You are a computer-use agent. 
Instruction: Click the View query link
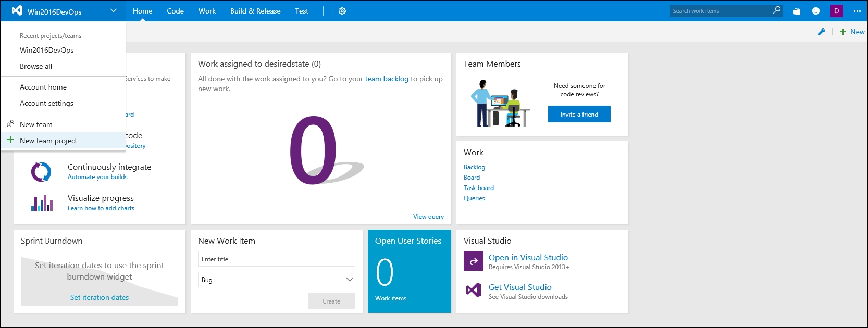[428, 217]
